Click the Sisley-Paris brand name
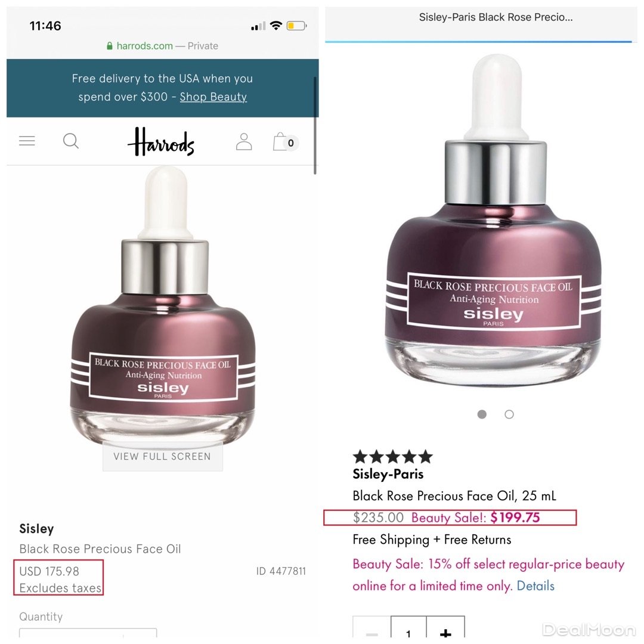 point(388,474)
